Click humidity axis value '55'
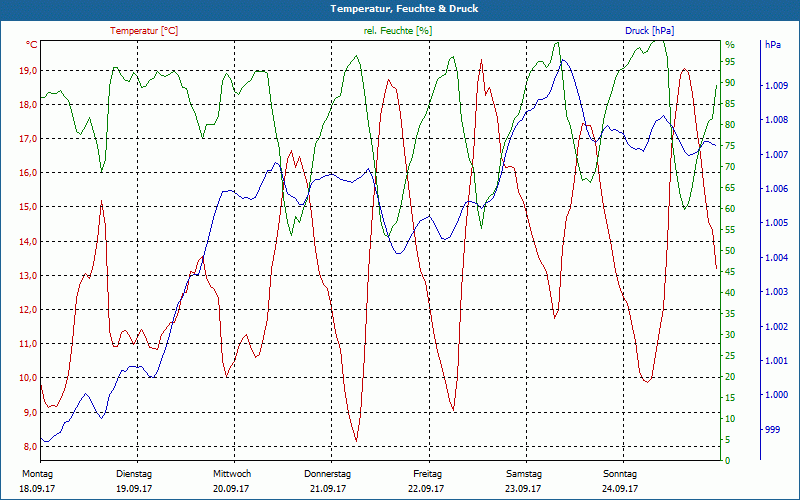 730,230
